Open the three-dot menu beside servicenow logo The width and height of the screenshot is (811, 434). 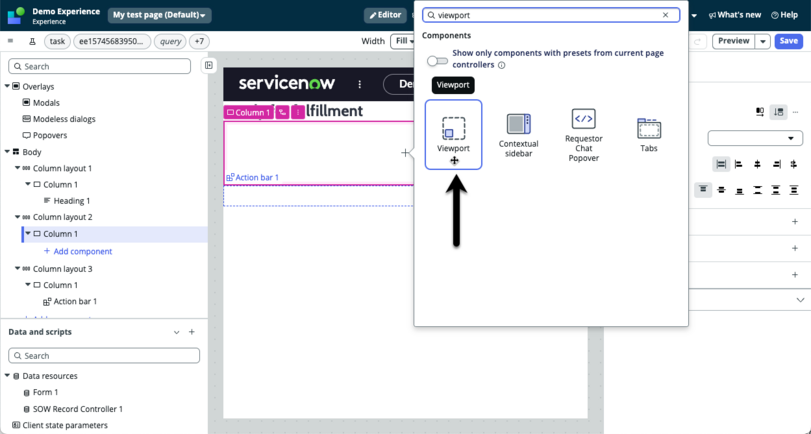(360, 84)
